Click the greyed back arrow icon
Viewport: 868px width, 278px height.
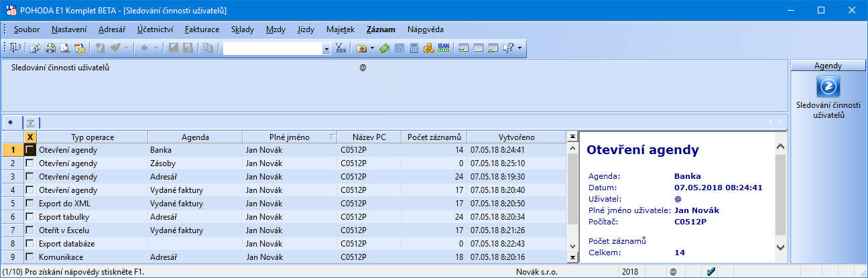(x=144, y=48)
